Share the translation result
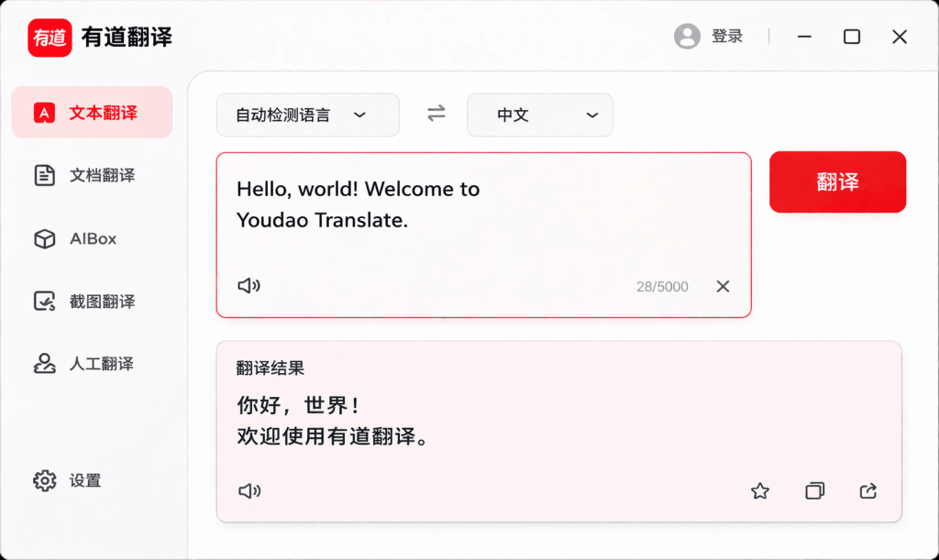Viewport: 939px width, 560px height. coord(867,490)
